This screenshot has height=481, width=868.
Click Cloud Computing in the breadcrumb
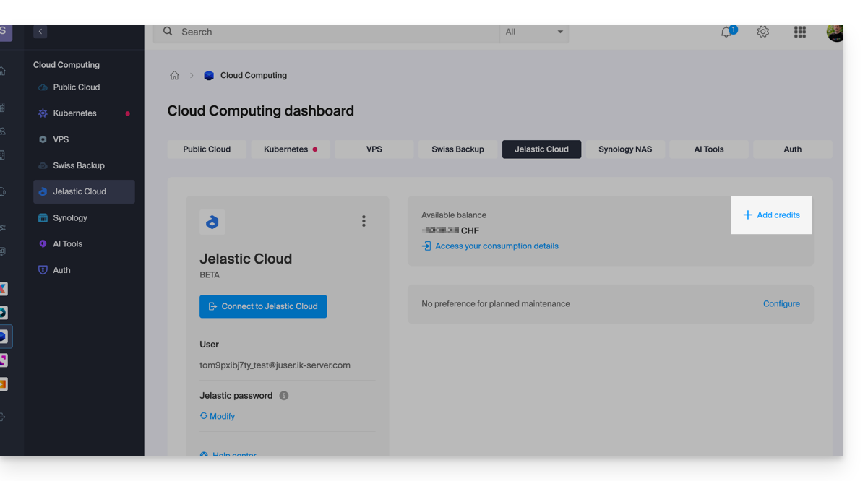click(254, 75)
